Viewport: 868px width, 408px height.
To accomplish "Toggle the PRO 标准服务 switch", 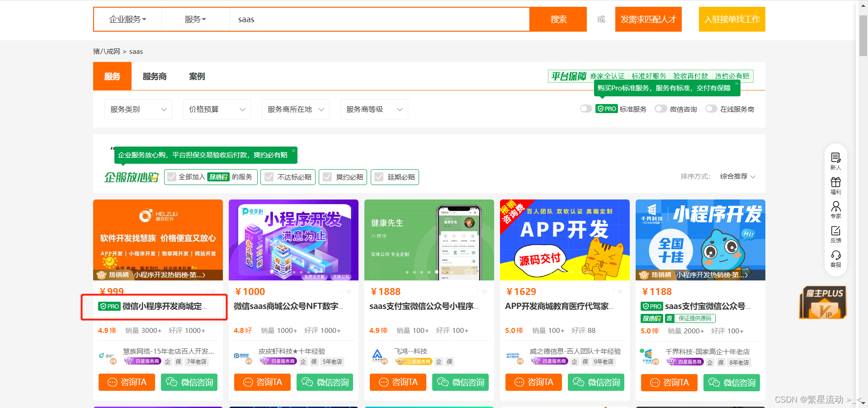I will pyautogui.click(x=586, y=109).
